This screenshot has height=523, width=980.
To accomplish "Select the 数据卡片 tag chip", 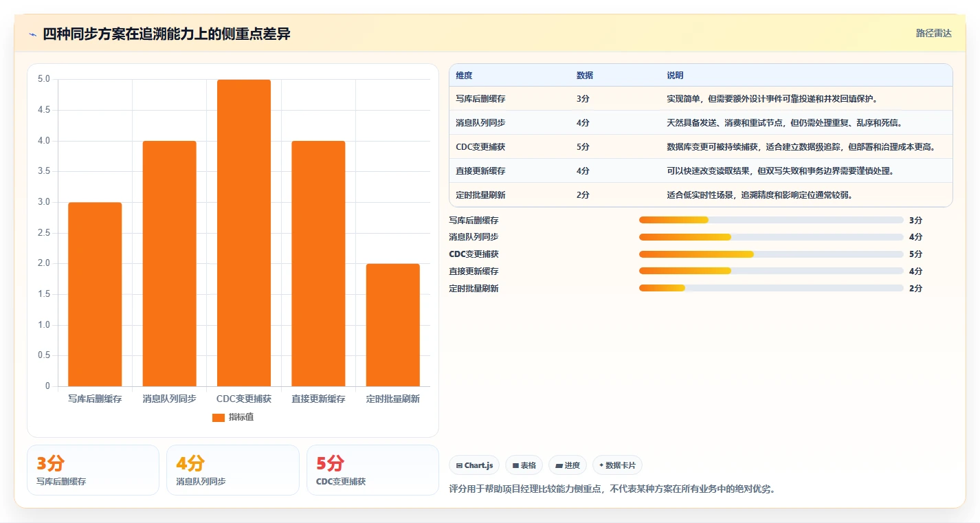I will 617,465.
